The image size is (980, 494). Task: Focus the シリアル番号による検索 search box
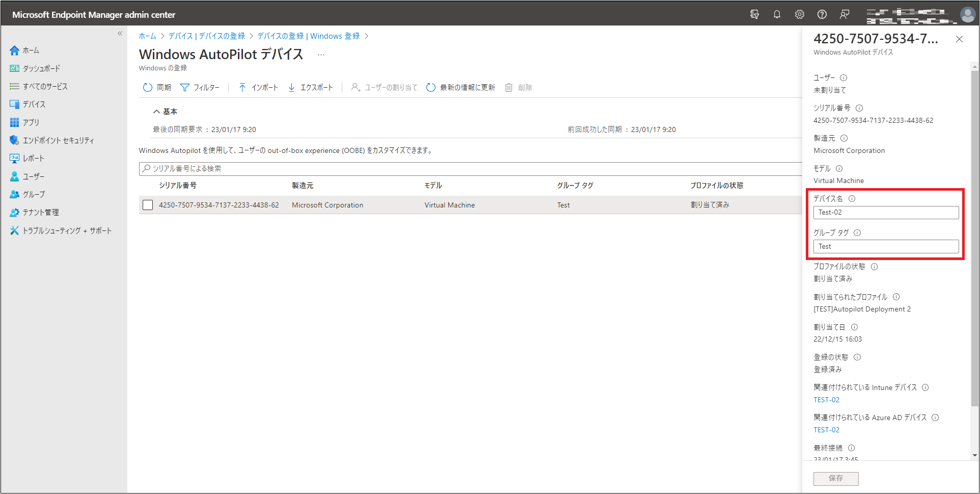(470, 169)
